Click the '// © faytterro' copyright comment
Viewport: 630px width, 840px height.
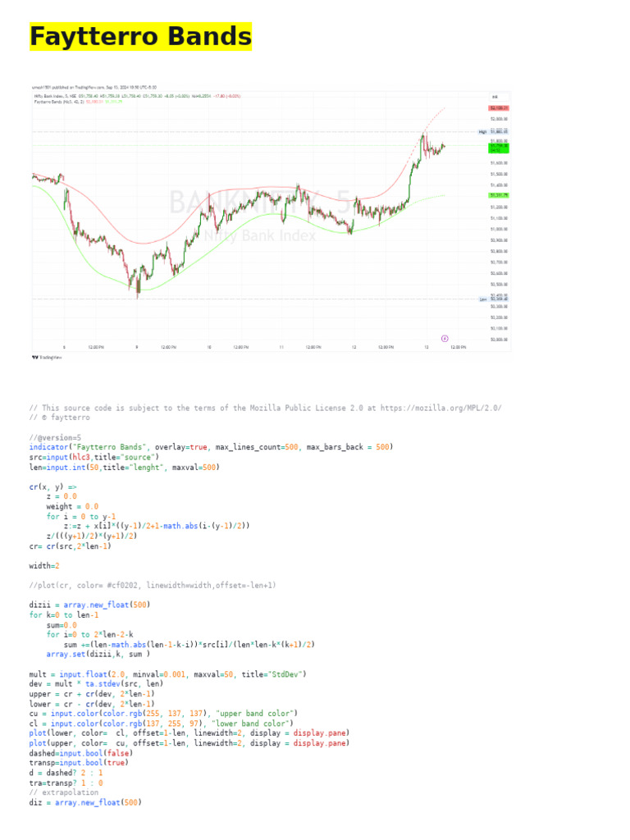coord(62,418)
